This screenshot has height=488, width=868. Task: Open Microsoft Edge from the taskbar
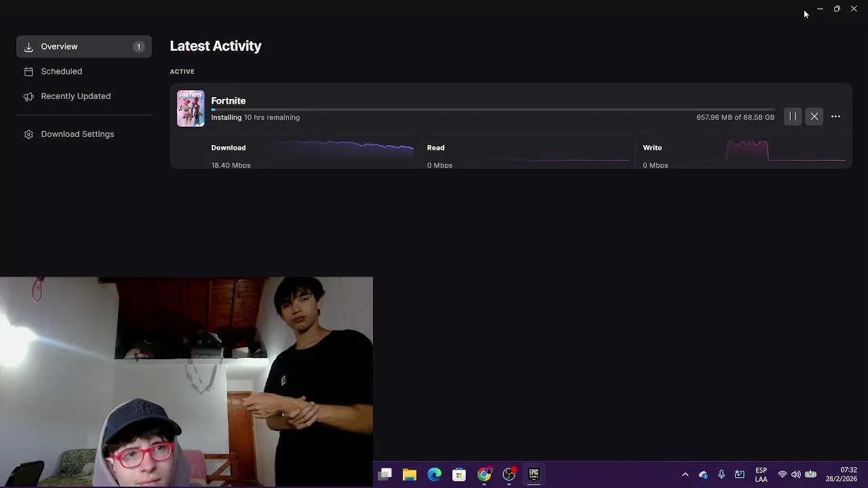pyautogui.click(x=434, y=474)
